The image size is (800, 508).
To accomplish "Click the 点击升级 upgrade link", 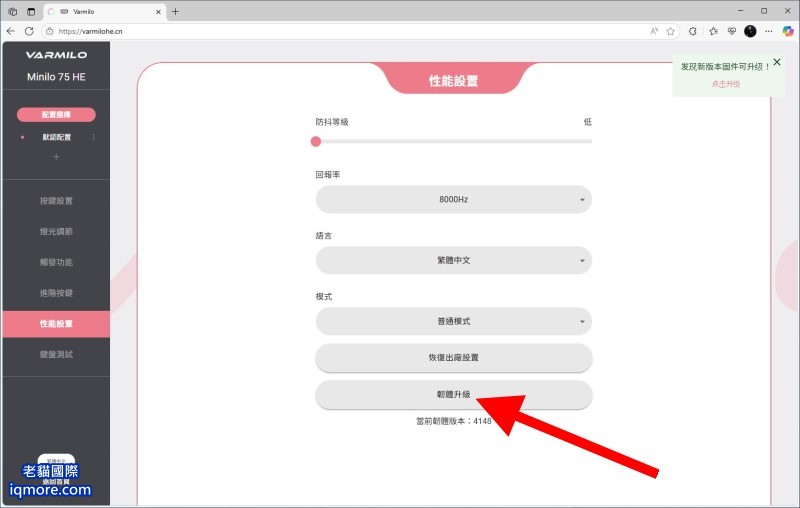I will [726, 84].
